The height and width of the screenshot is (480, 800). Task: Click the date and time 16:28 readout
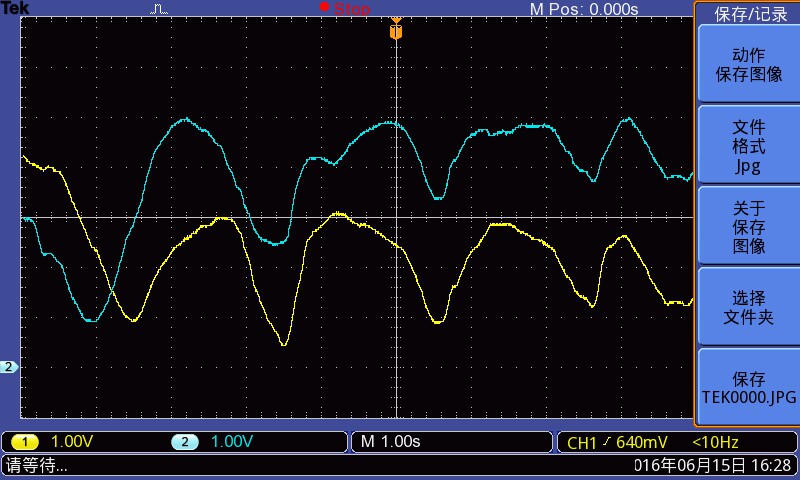(712, 465)
